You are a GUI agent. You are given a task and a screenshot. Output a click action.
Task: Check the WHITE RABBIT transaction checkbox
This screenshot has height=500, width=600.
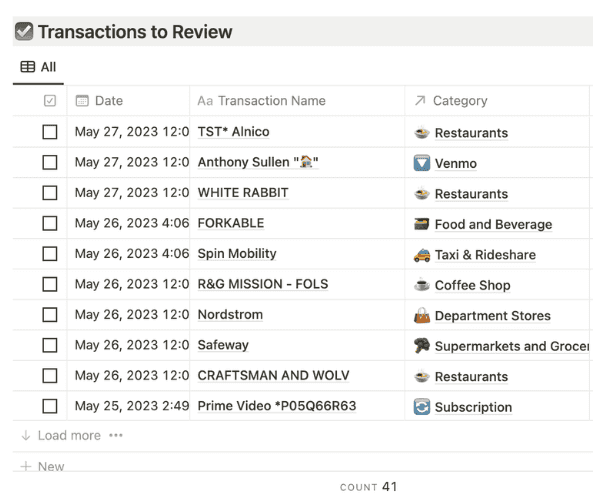tap(50, 193)
